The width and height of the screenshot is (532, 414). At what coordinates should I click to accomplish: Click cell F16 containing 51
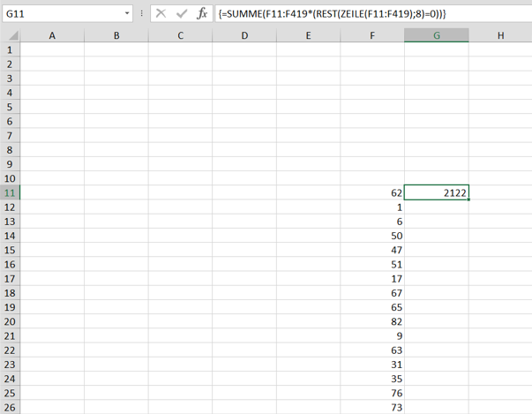pyautogui.click(x=372, y=264)
